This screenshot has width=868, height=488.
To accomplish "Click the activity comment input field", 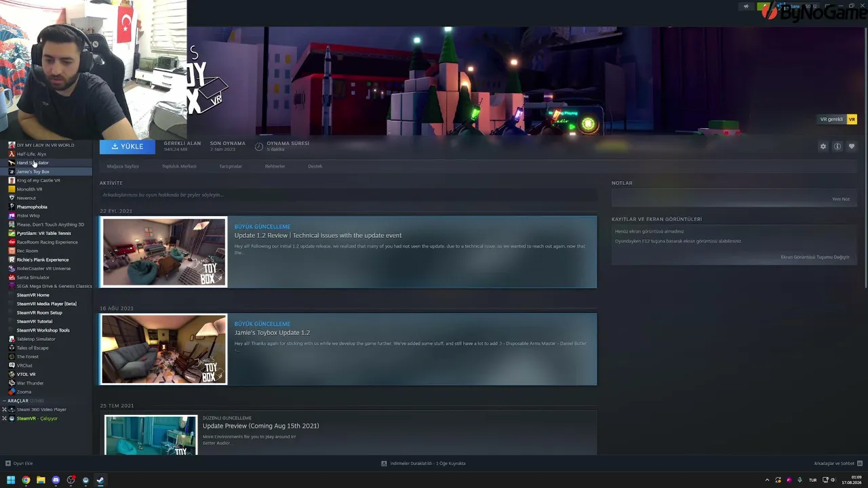I will point(348,195).
